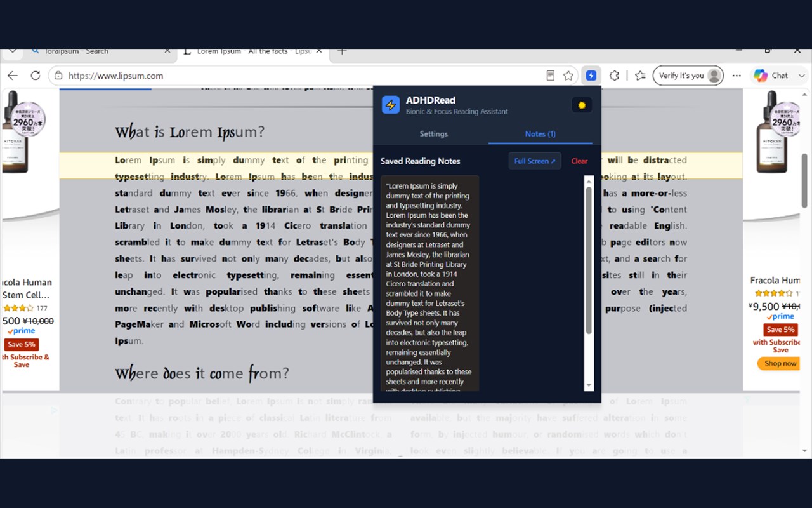Viewport: 812px width, 508px height.
Task: Click right ad prime logo
Action: tap(780, 316)
